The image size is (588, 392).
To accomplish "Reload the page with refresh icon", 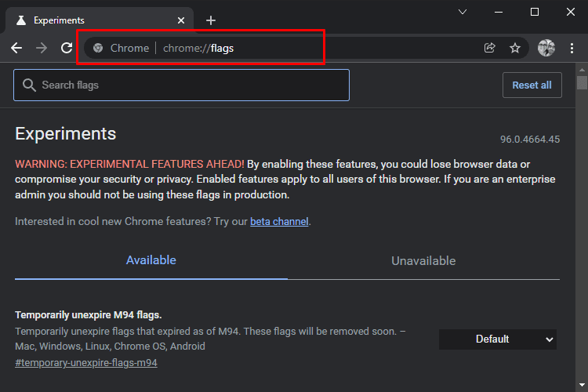I will tap(67, 48).
